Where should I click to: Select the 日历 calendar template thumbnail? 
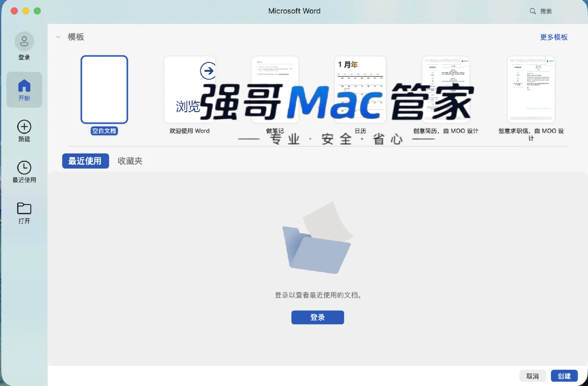[x=360, y=89]
